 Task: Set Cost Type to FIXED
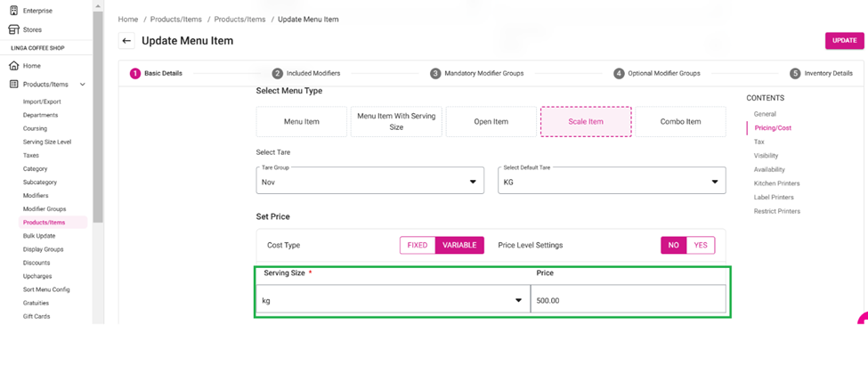pyautogui.click(x=418, y=245)
